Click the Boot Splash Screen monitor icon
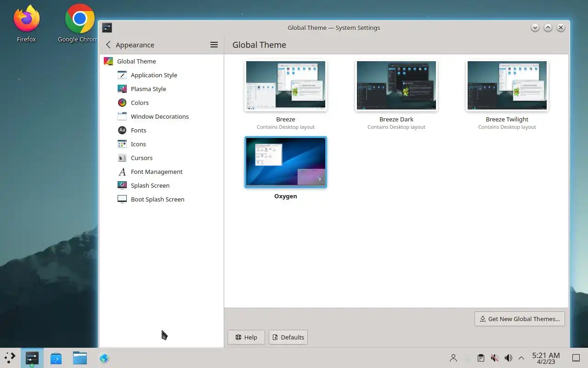 point(122,199)
